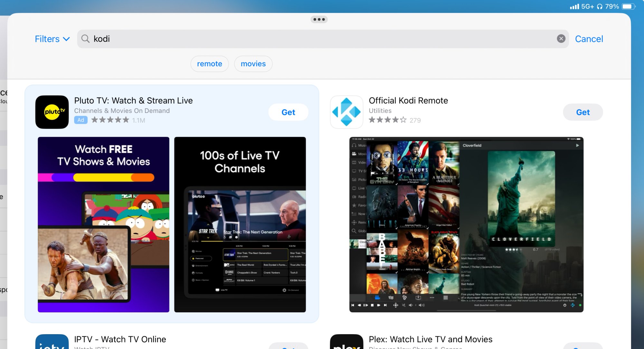Image resolution: width=644 pixels, height=349 pixels.
Task: Open the Pluto TV app icon
Action: pos(52,112)
